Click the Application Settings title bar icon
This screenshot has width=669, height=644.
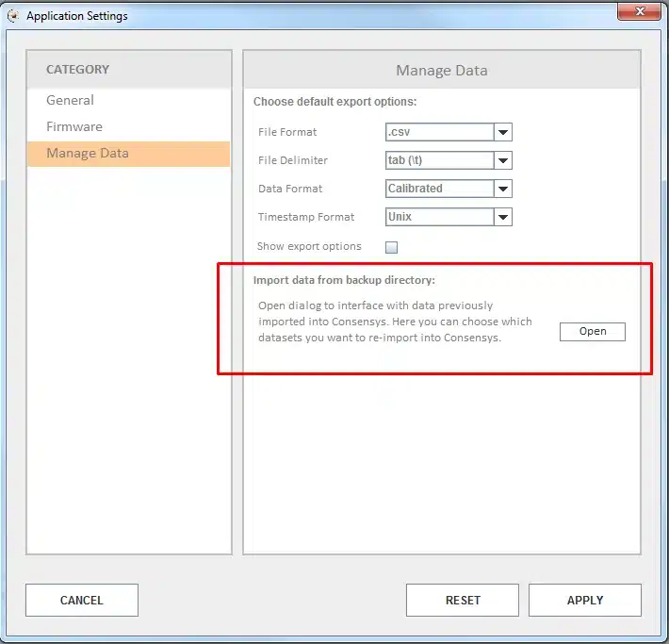click(13, 16)
